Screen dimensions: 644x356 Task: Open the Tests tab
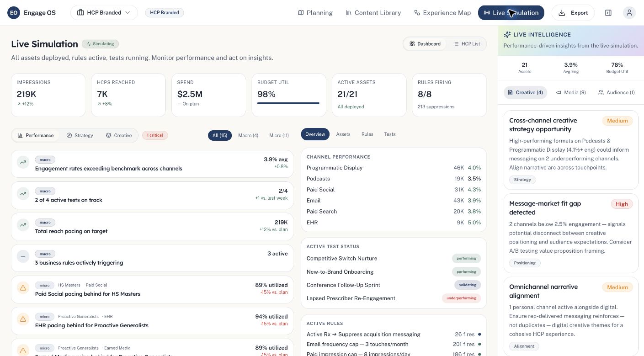(390, 134)
